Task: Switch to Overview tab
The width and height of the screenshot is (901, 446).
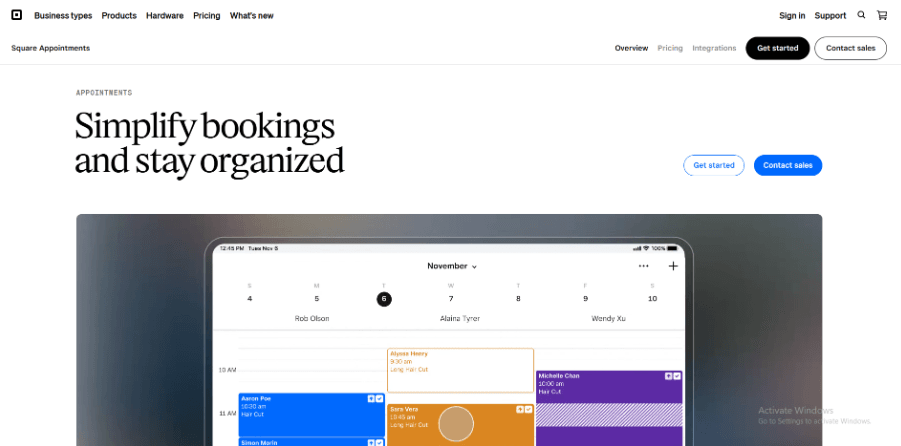Action: click(x=632, y=48)
